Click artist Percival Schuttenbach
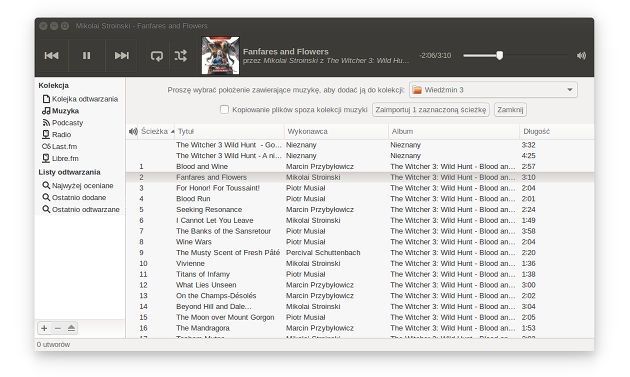Image resolution: width=630 pixels, height=377 pixels. click(323, 253)
